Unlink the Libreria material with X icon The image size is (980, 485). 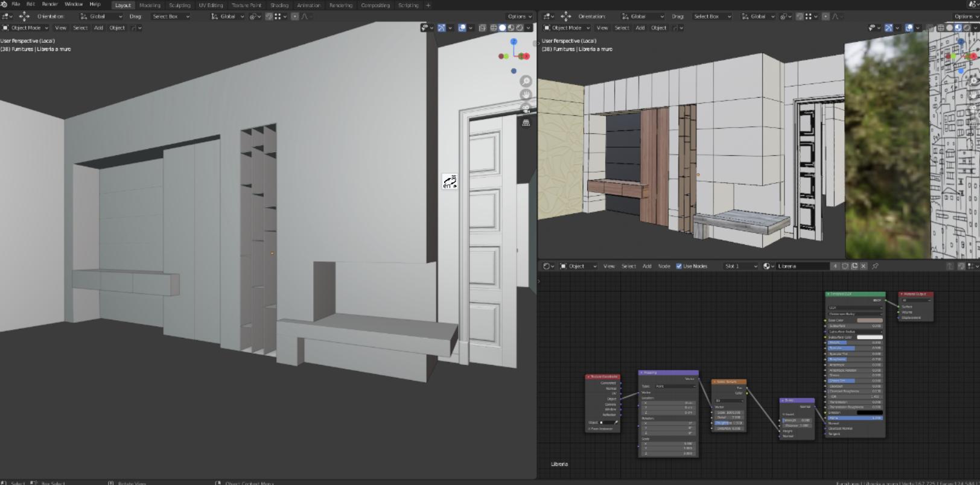[x=864, y=266]
